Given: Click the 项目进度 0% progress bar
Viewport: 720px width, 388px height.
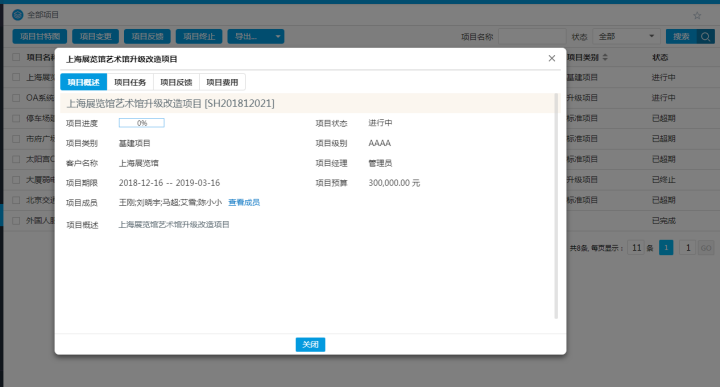Looking at the screenshot, I should pyautogui.click(x=141, y=123).
